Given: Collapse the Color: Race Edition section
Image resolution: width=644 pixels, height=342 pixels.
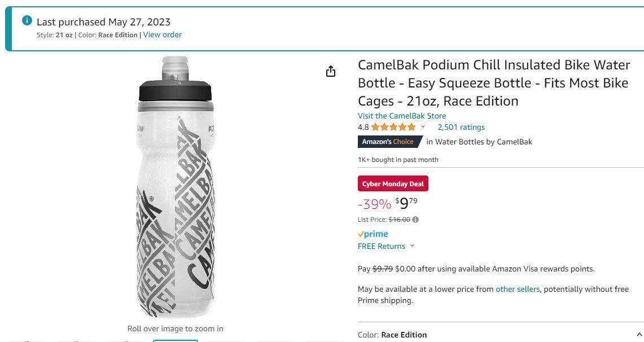Looking at the screenshot, I should coord(639,335).
